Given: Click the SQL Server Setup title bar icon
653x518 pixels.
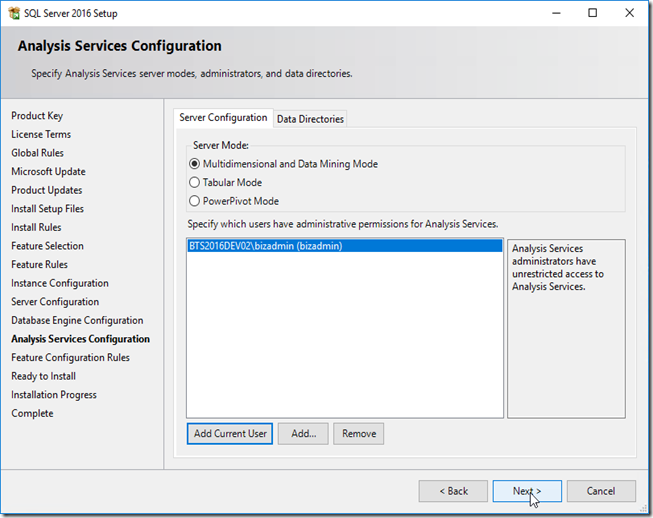Looking at the screenshot, I should coord(14,13).
